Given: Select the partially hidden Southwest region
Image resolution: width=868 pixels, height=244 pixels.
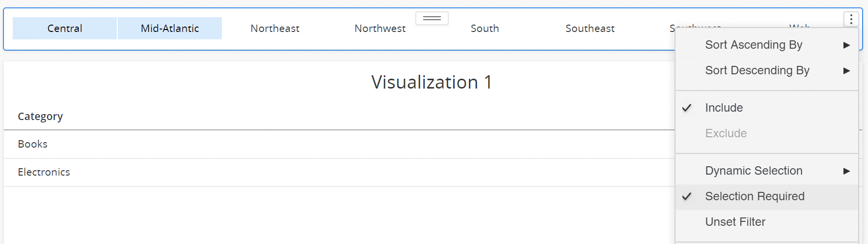Looking at the screenshot, I should click(672, 27).
